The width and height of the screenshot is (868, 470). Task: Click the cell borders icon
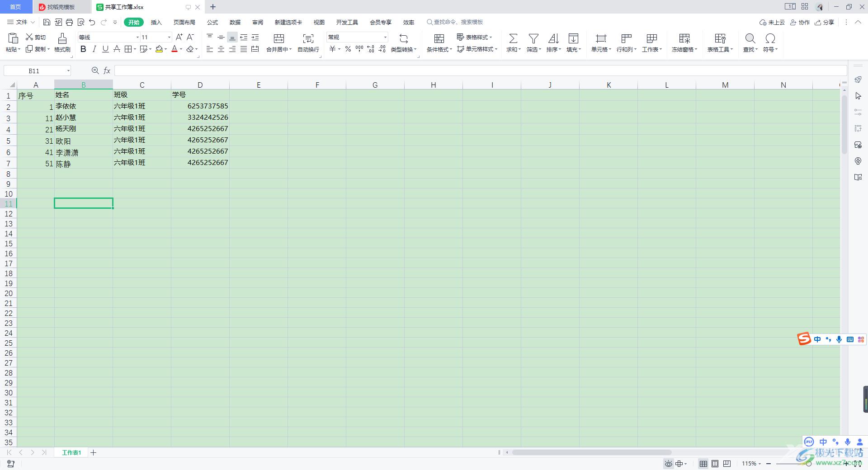pyautogui.click(x=128, y=49)
